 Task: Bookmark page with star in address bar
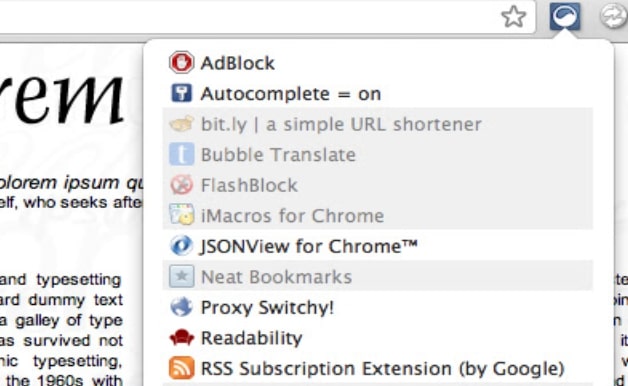(513, 17)
